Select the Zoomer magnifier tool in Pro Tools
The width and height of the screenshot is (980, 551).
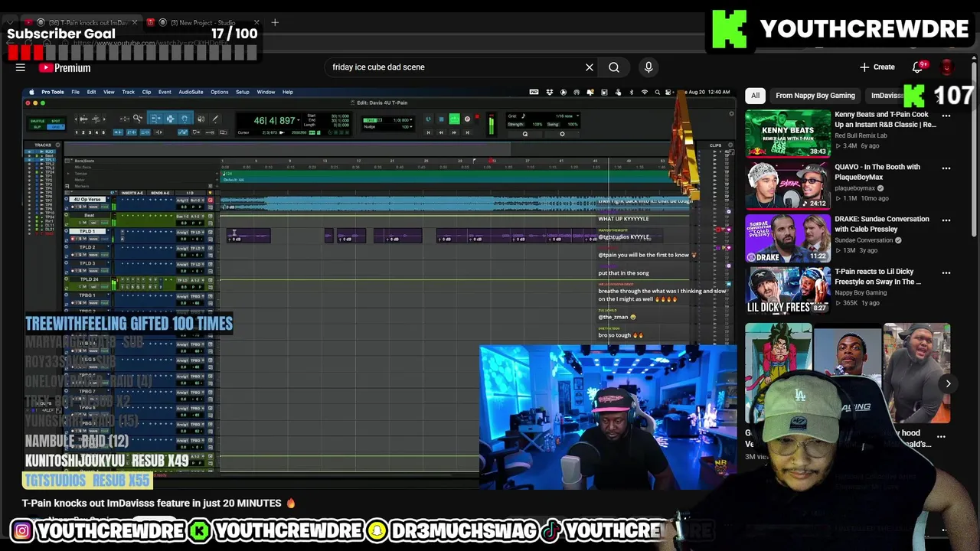coord(138,119)
